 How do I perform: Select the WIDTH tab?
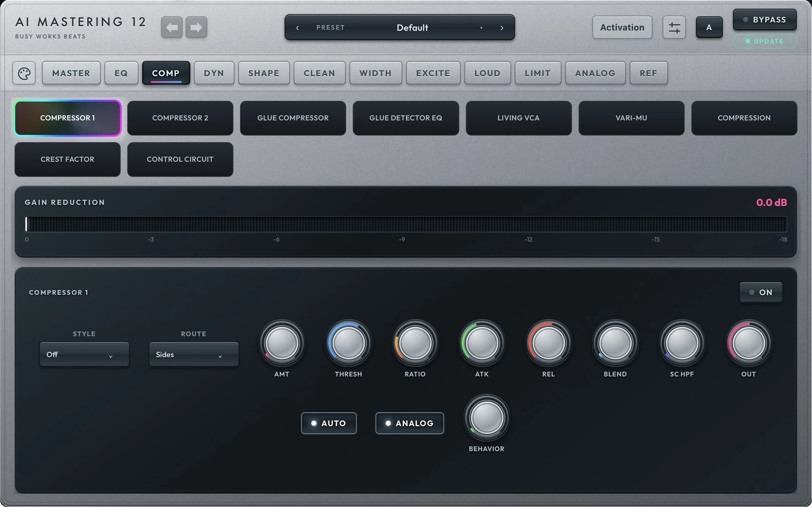coord(376,73)
